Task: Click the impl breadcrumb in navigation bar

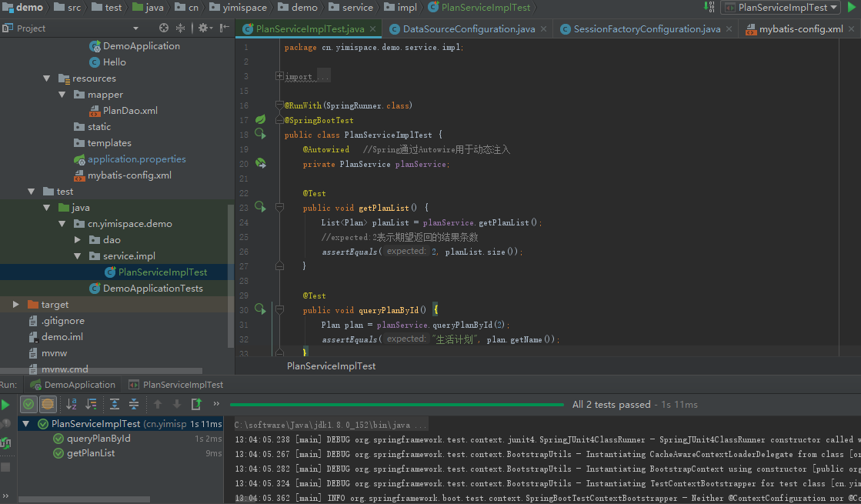Action: tap(400, 7)
